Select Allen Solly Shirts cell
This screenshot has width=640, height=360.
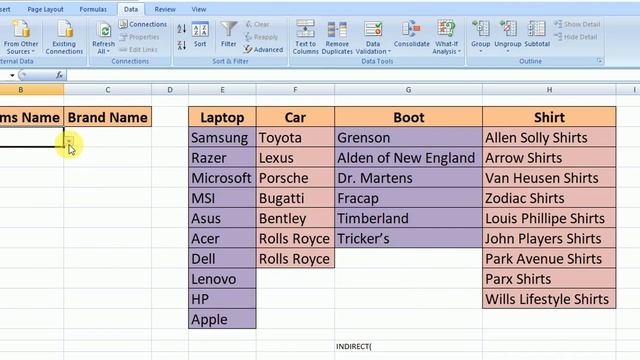(x=549, y=138)
